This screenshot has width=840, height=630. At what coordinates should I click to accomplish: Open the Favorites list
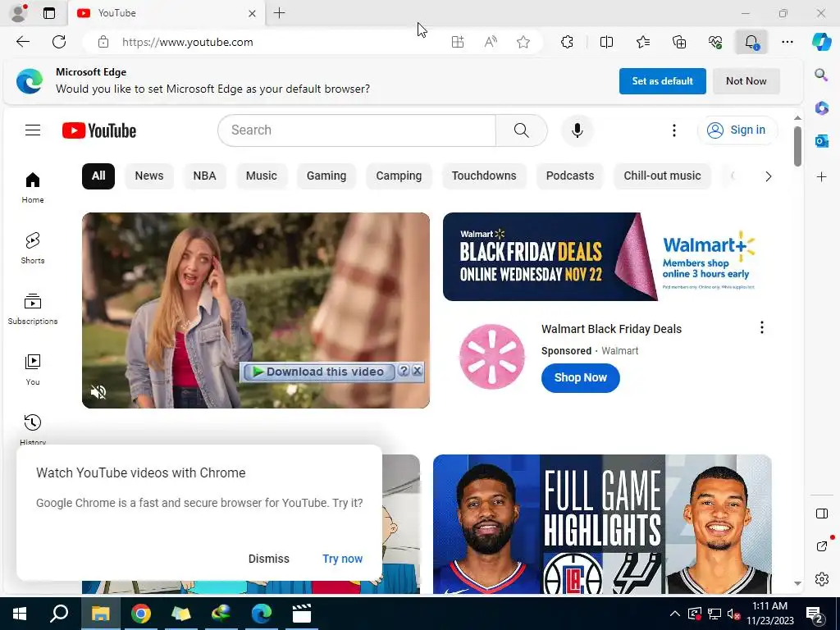(643, 42)
